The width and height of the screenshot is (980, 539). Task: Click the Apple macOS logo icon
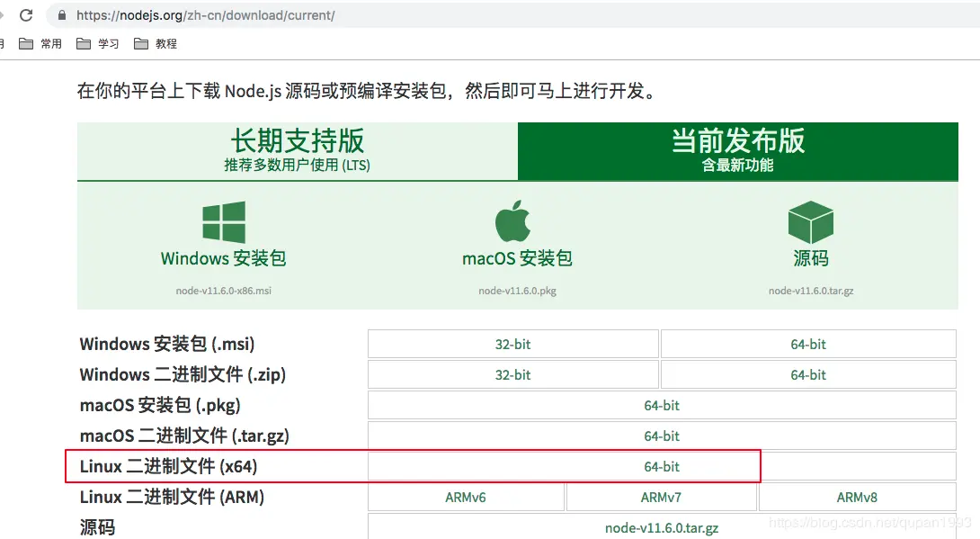point(513,220)
